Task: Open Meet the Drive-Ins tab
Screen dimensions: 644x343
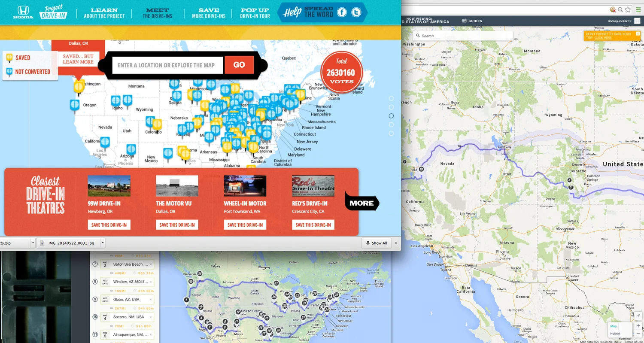Action: (158, 13)
